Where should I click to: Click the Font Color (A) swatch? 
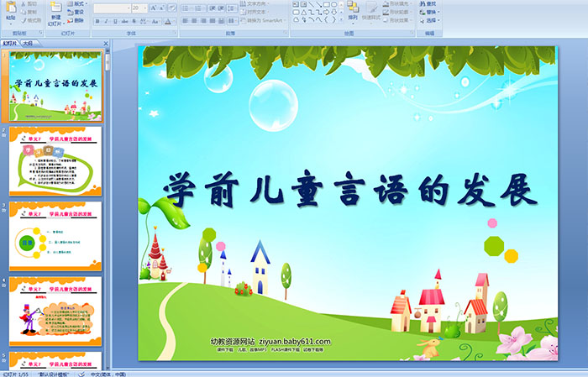point(168,22)
